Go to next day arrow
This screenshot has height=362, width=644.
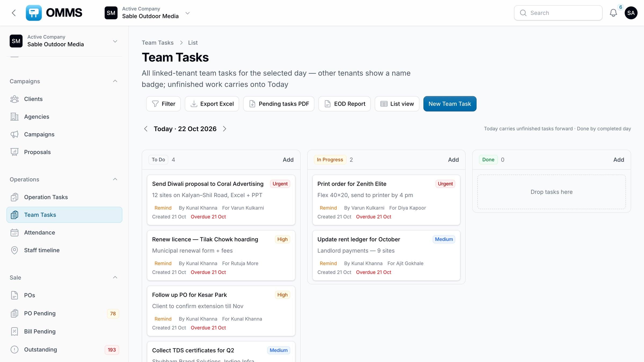[225, 129]
